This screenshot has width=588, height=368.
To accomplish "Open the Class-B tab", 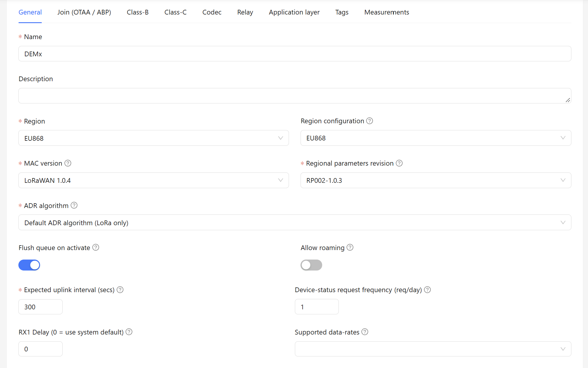I will click(138, 12).
